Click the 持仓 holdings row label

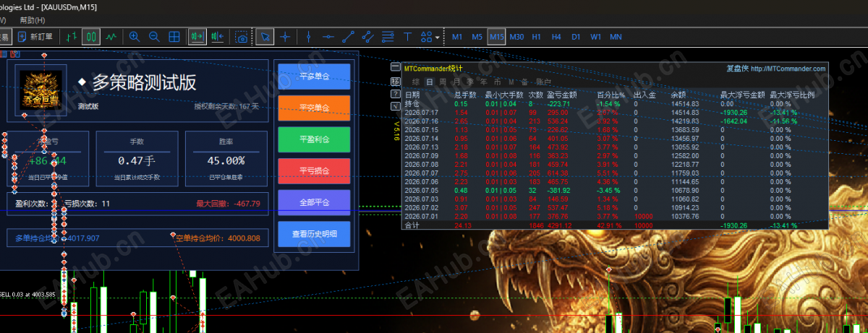[412, 104]
